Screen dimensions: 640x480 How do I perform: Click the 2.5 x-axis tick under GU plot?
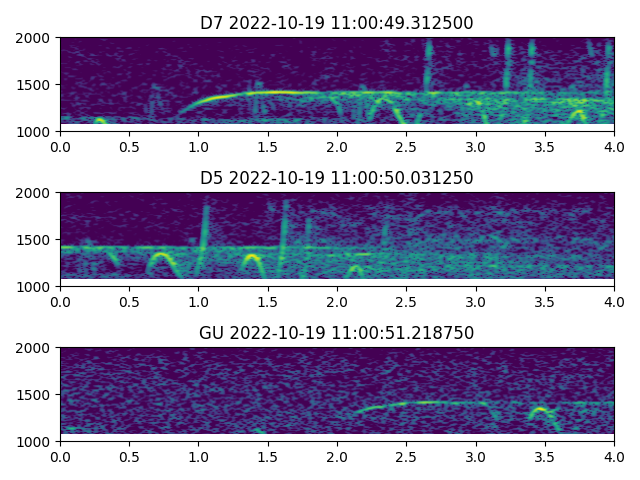point(406,456)
